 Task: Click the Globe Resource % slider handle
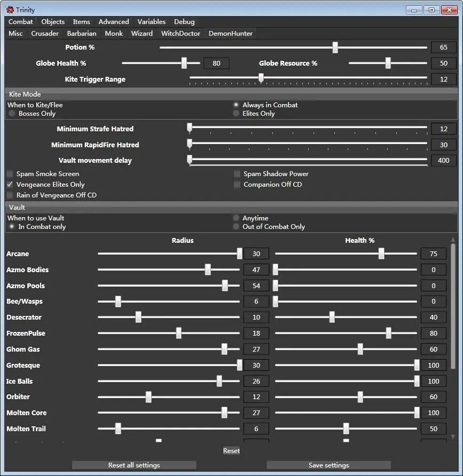click(x=388, y=63)
